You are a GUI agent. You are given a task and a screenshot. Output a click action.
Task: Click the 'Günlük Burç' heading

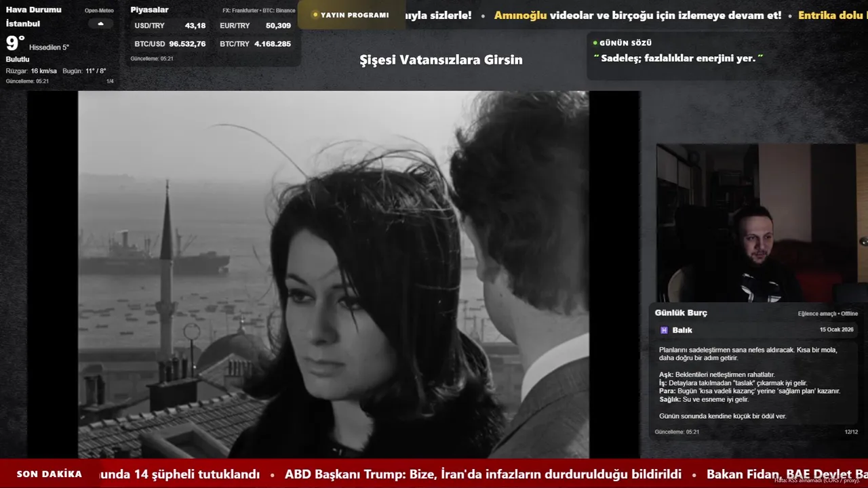tap(681, 312)
